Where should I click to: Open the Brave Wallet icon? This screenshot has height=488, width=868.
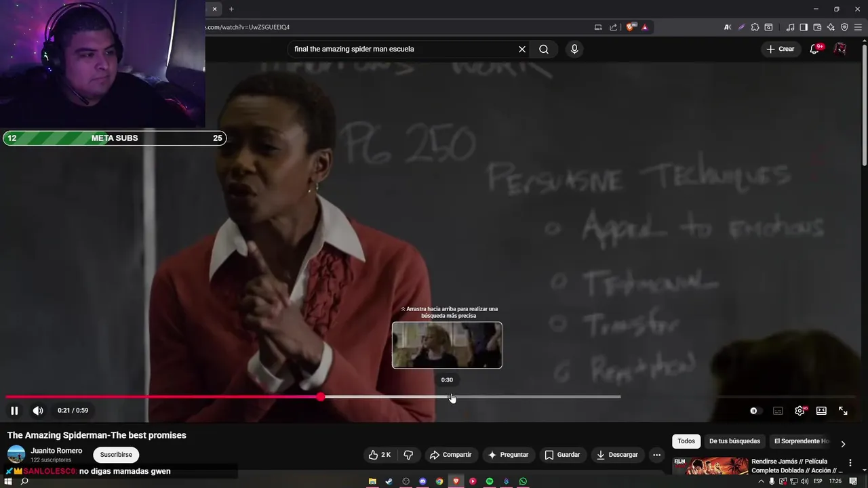817,27
